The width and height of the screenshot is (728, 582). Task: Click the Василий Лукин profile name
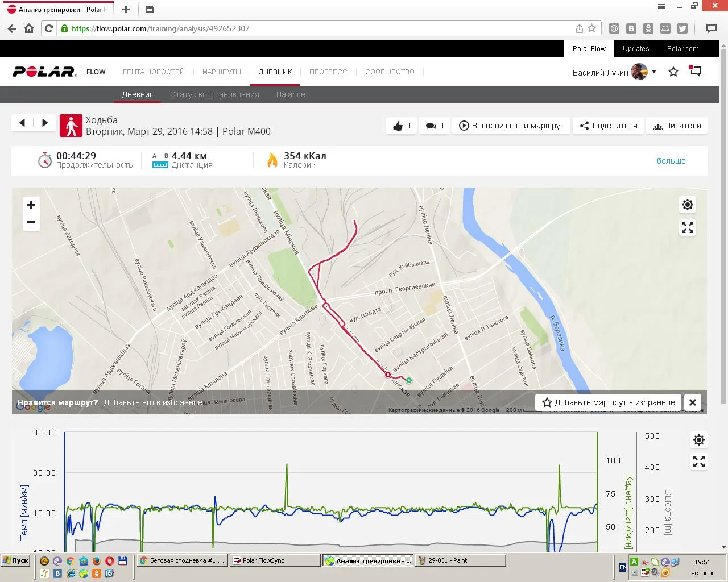[x=600, y=72]
